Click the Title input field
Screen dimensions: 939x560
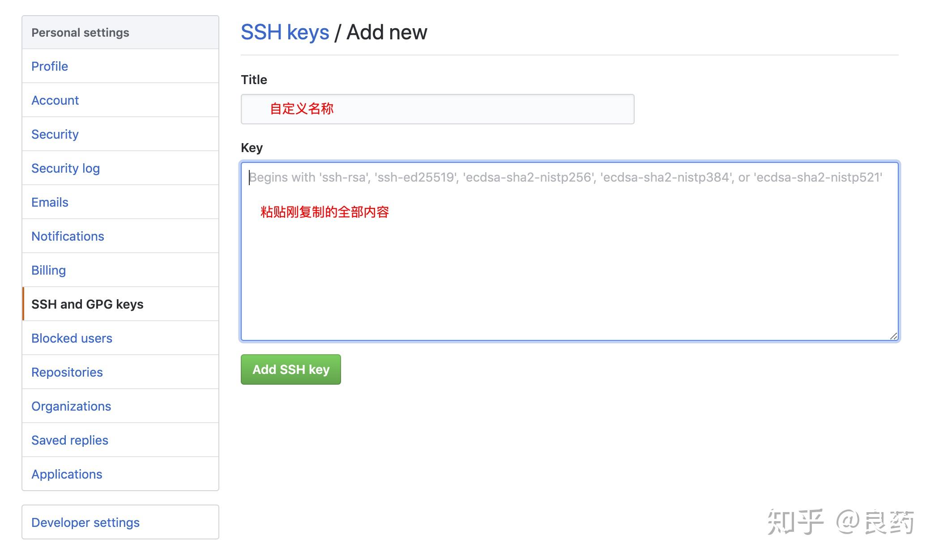[437, 109]
